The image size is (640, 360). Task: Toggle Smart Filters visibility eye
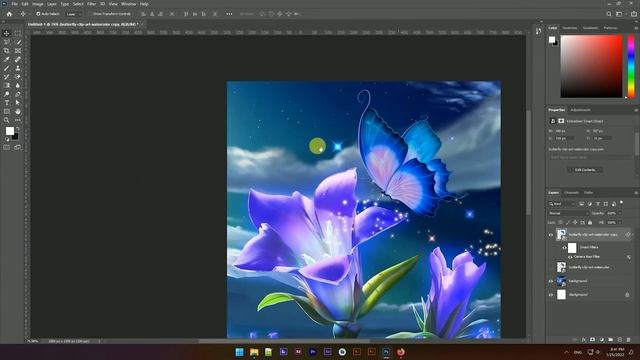pyautogui.click(x=565, y=248)
